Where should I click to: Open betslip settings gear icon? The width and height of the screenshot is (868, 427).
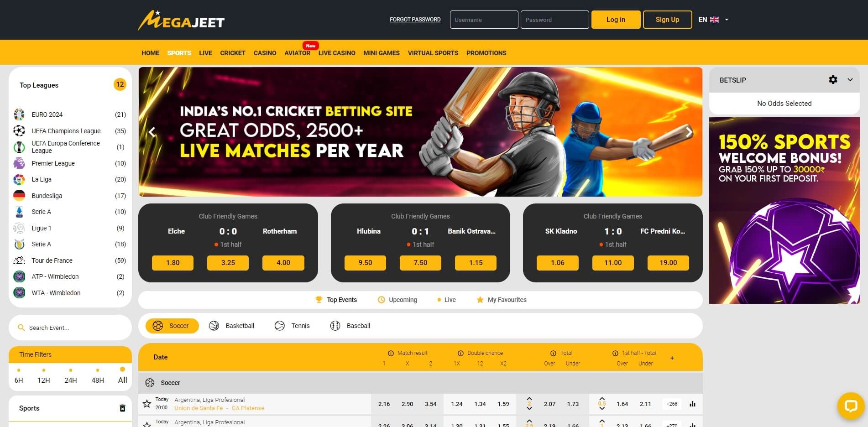833,80
